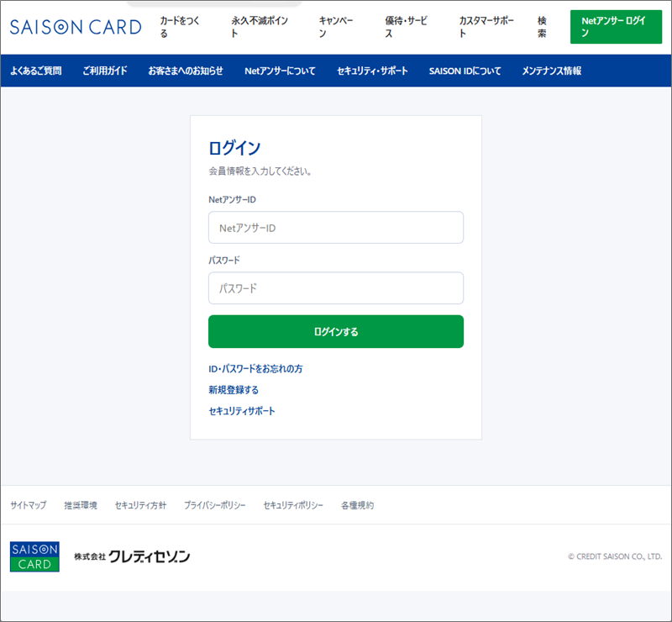Go to よくあるご質問 in blue bar
Screen dimensions: 672x622
[36, 71]
